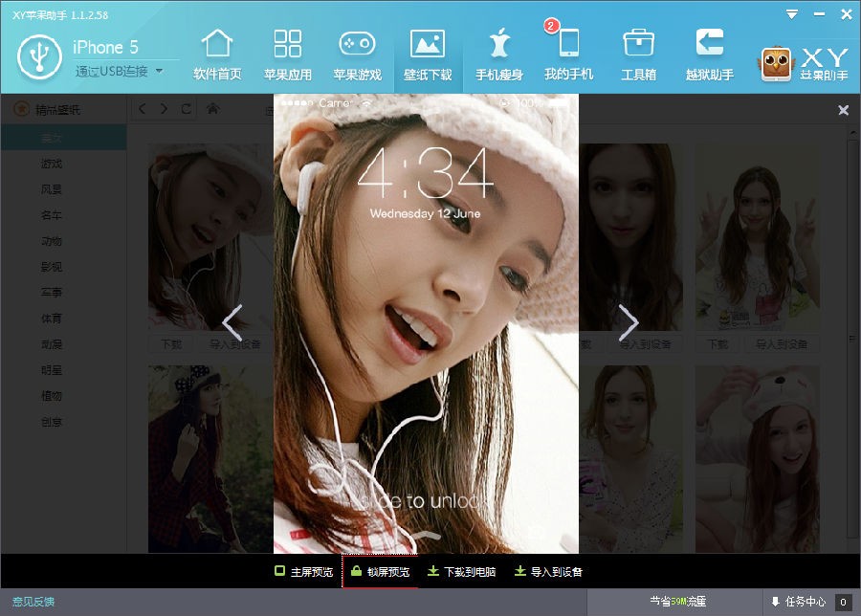Select 游戏 category in sidebar
861x616 pixels.
(52, 164)
